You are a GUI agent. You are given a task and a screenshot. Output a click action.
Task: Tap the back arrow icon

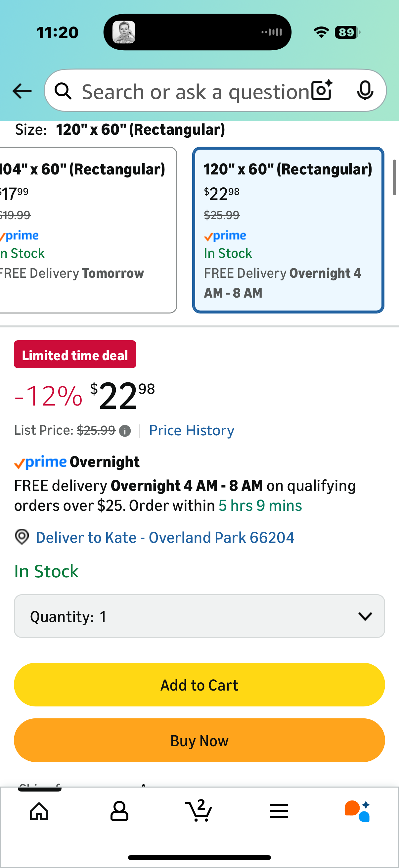(x=22, y=91)
